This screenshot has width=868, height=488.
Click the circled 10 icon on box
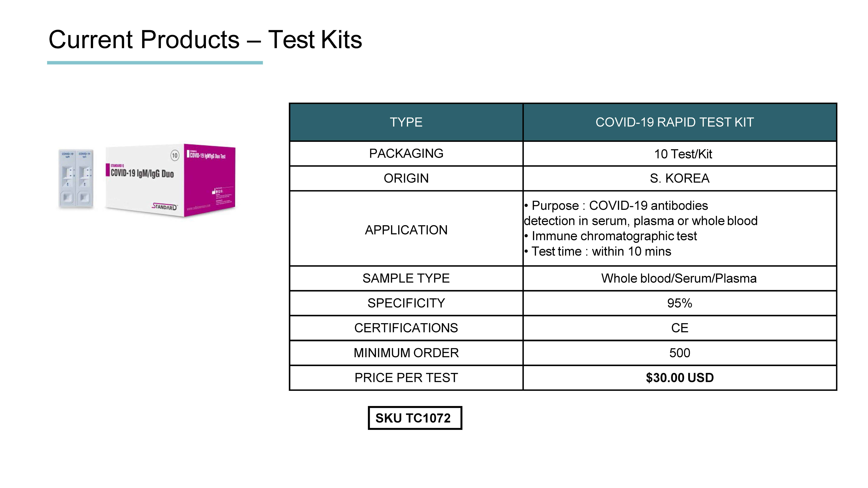tap(175, 155)
